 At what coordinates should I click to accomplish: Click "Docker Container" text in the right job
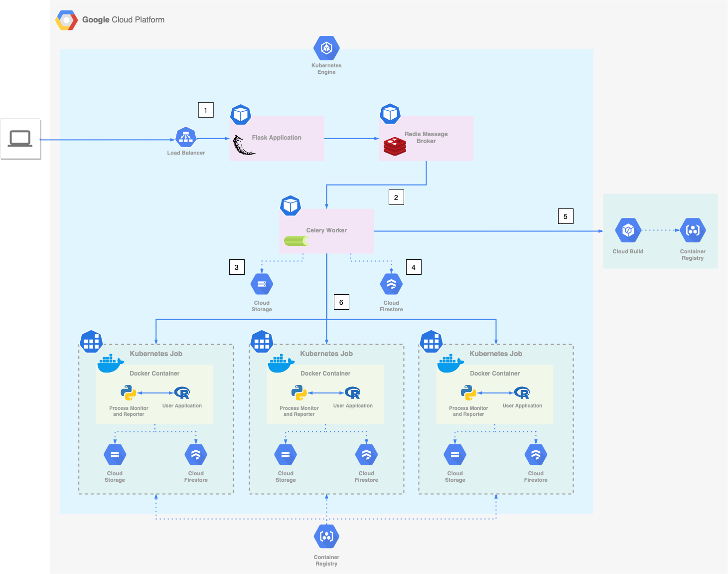495,374
